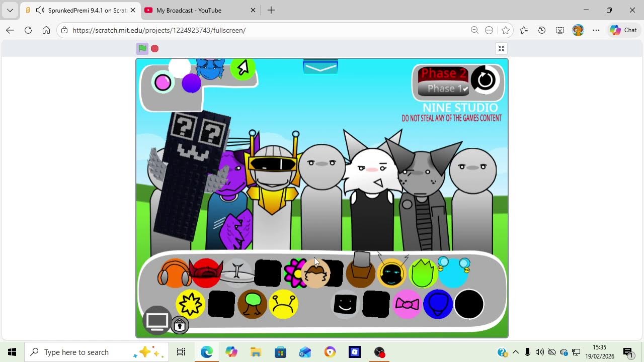Pick the solid black circle icon

469,304
